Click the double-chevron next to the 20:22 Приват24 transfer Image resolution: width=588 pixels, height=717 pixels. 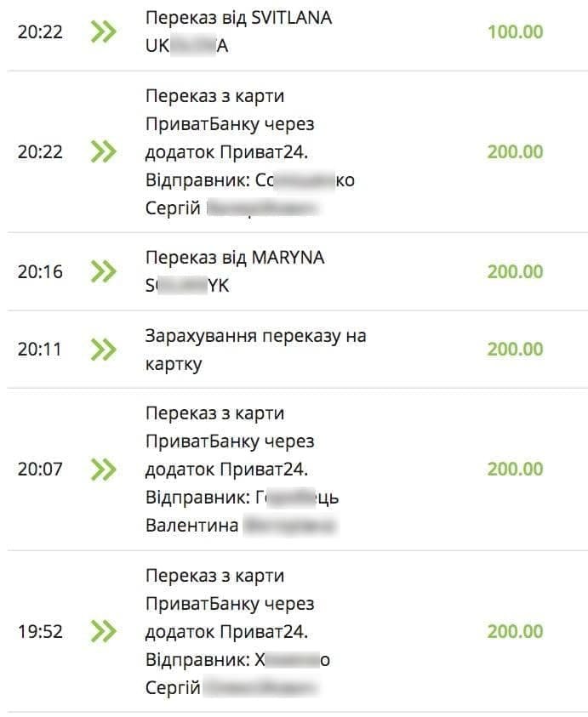pos(103,151)
